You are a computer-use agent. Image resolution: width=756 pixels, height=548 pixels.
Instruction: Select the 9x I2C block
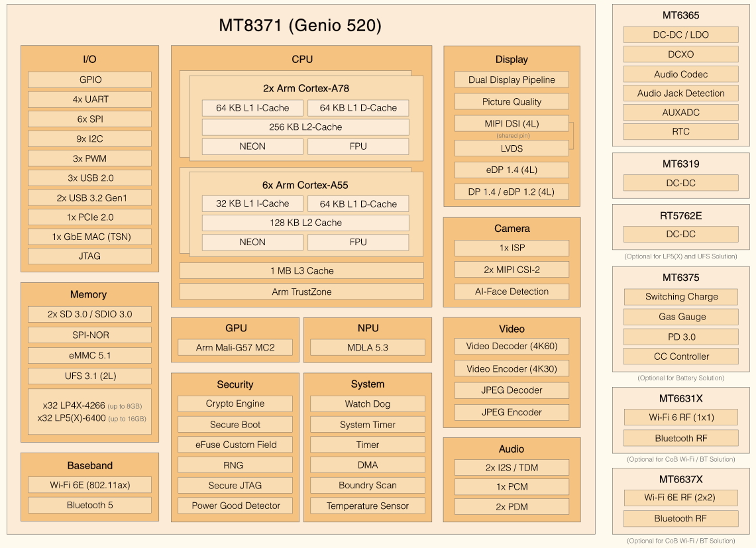tap(89, 139)
